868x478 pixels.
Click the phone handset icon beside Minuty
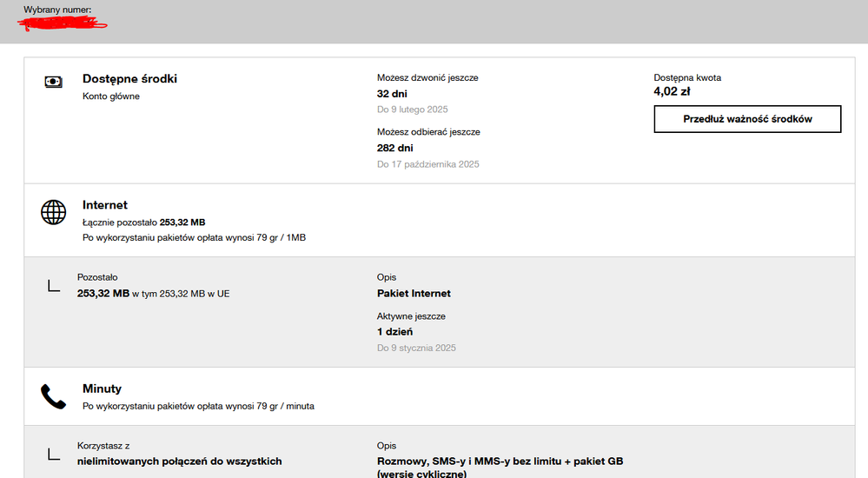pyautogui.click(x=53, y=396)
